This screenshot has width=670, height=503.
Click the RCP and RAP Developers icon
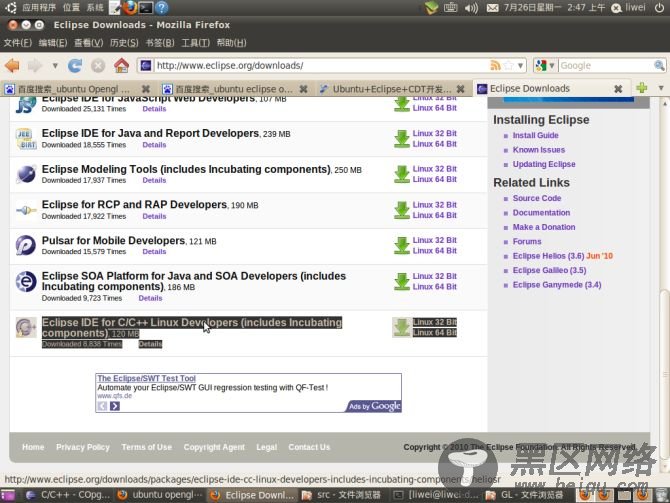26,210
